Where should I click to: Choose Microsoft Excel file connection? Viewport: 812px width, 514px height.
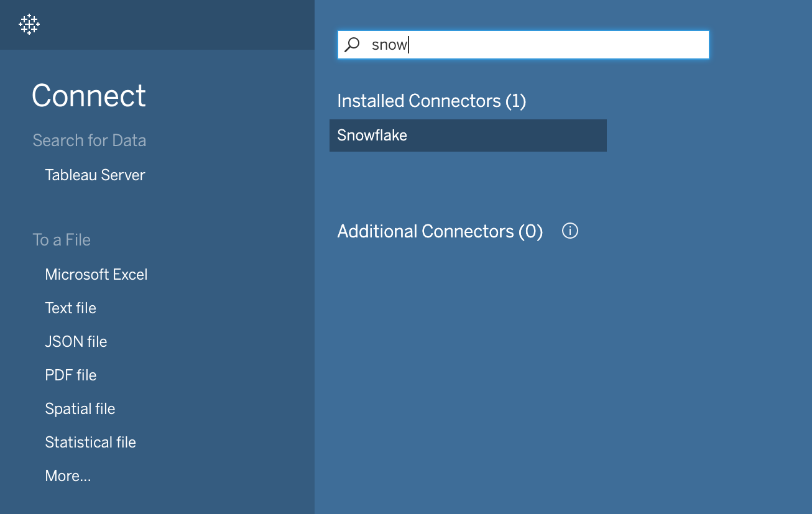tap(96, 275)
